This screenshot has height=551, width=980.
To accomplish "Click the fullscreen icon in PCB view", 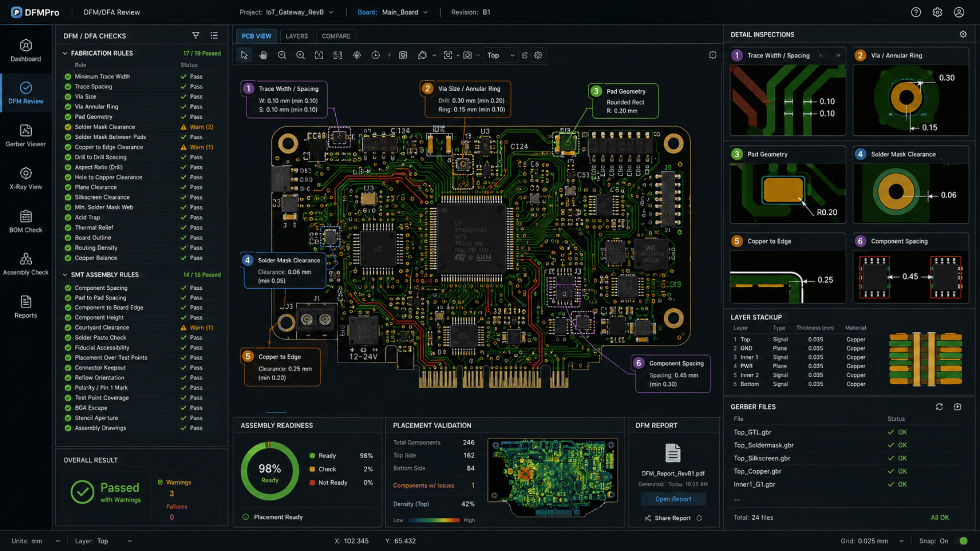I will [x=713, y=55].
